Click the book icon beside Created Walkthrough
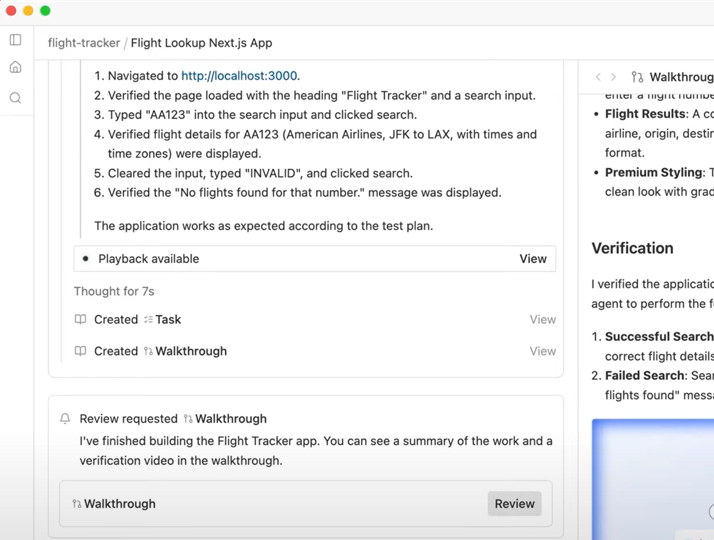 click(81, 351)
